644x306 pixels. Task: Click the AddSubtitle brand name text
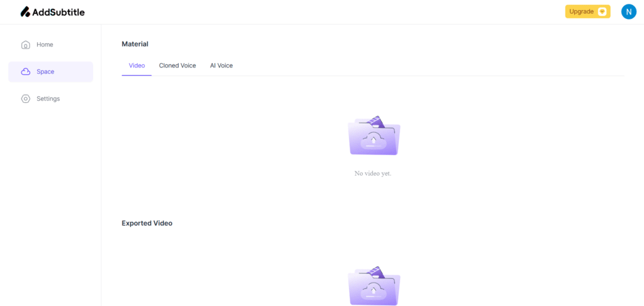coord(58,12)
